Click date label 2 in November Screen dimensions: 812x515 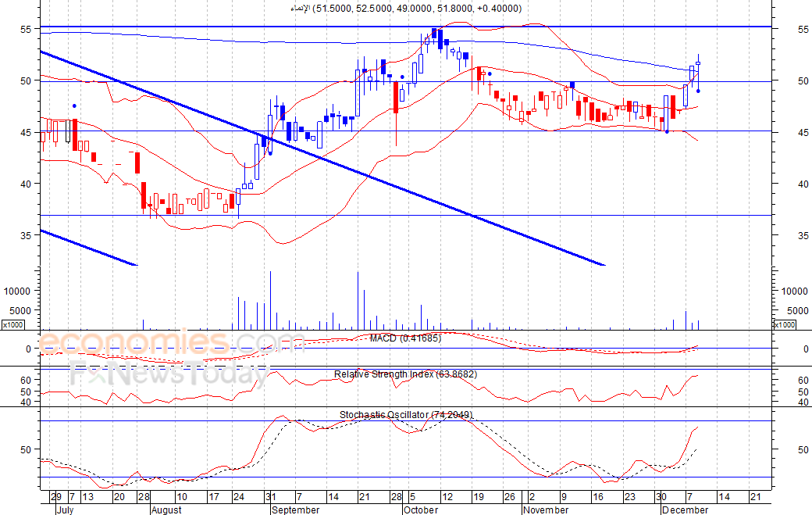pyautogui.click(x=532, y=497)
